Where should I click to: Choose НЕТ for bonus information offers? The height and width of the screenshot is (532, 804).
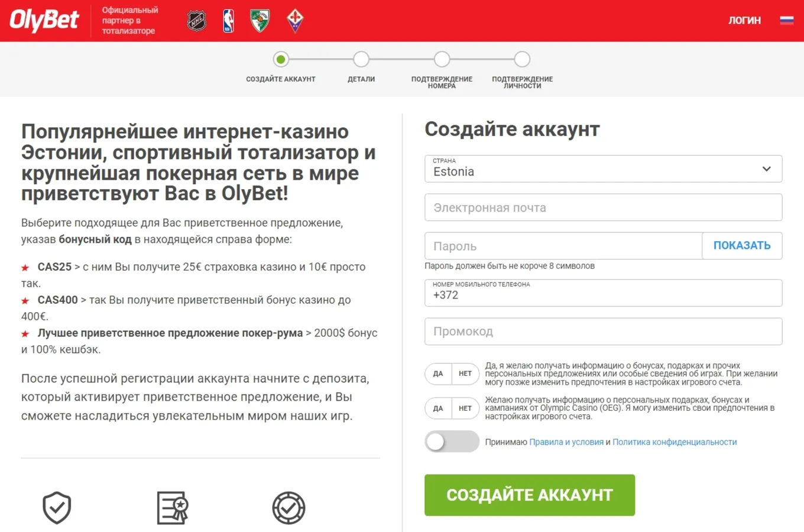click(x=465, y=374)
